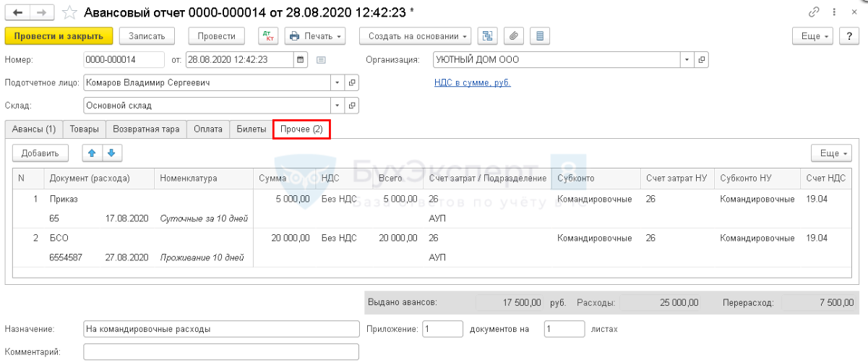868x363 pixels.
Task: Add document to favorites with star icon
Action: click(69, 13)
